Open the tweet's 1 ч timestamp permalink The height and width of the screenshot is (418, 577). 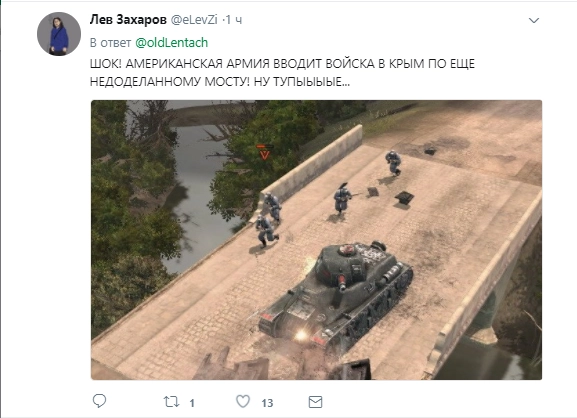tap(234, 20)
